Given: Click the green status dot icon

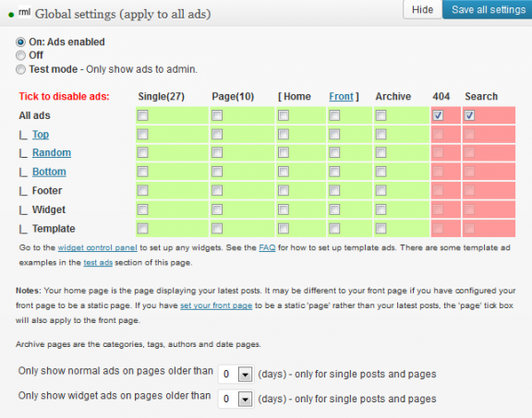Looking at the screenshot, I should coord(11,15).
